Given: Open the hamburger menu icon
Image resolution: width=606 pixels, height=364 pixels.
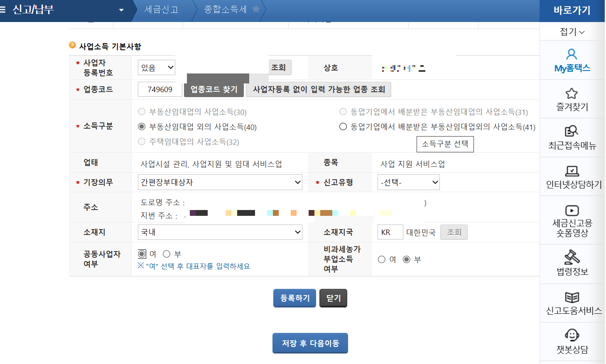Looking at the screenshot, I should 2,10.
